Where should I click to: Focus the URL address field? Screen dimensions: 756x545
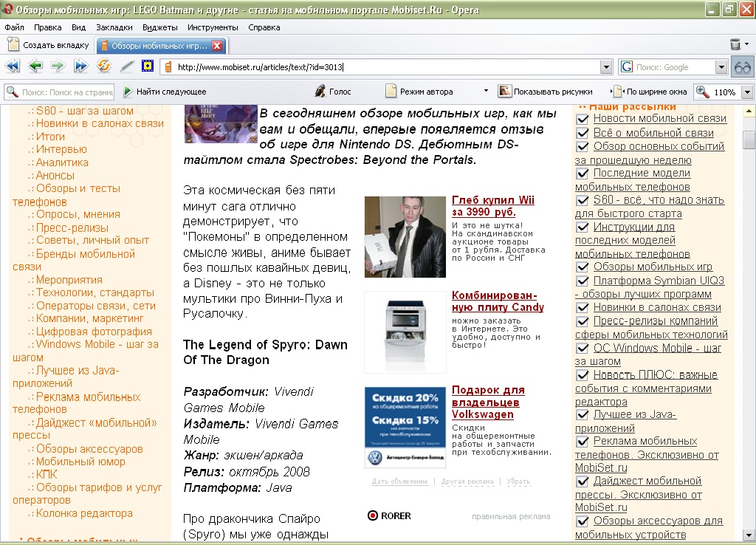click(x=388, y=67)
